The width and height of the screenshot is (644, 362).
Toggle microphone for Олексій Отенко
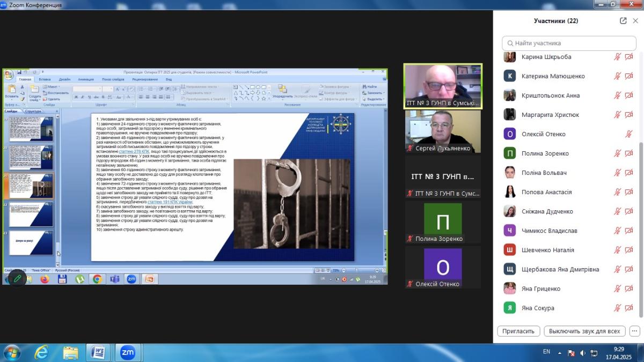point(629,134)
